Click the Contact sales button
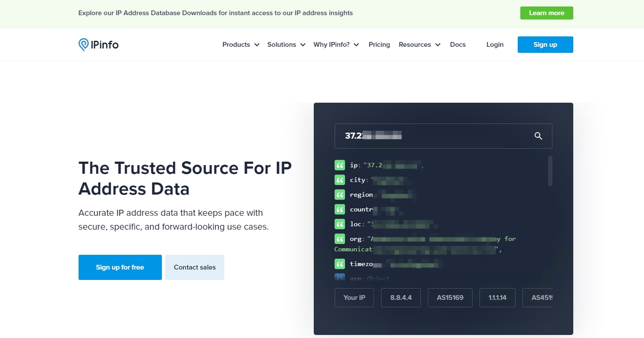644x338 pixels. pyautogui.click(x=194, y=267)
